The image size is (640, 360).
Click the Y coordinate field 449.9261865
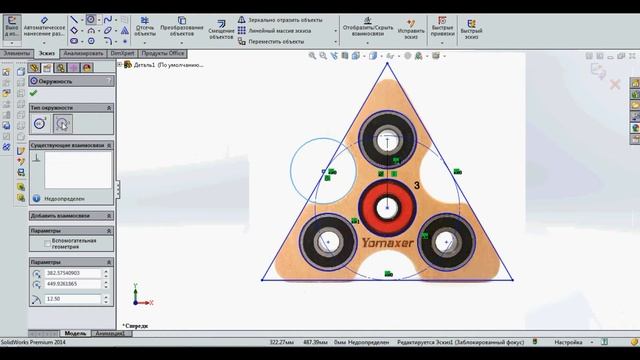pos(73,284)
